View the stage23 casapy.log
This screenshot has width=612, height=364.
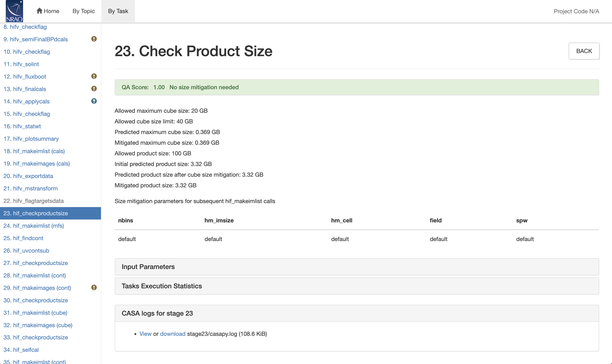point(145,334)
